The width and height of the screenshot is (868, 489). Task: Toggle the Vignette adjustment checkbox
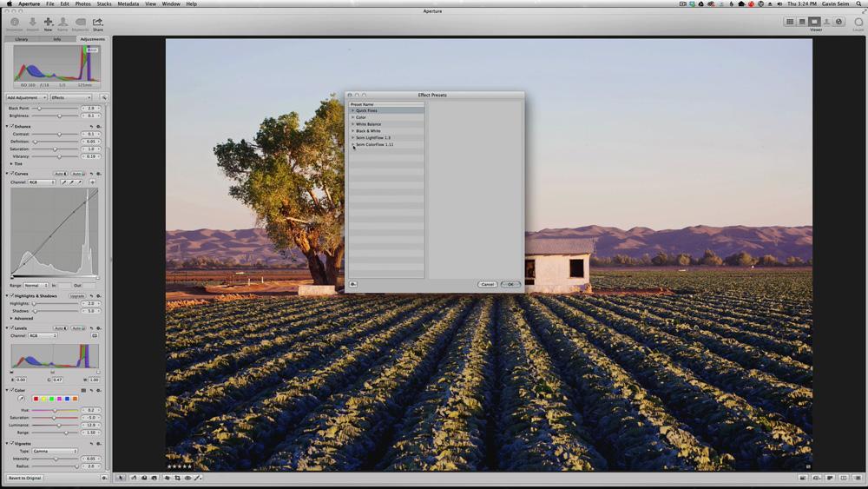[11, 443]
